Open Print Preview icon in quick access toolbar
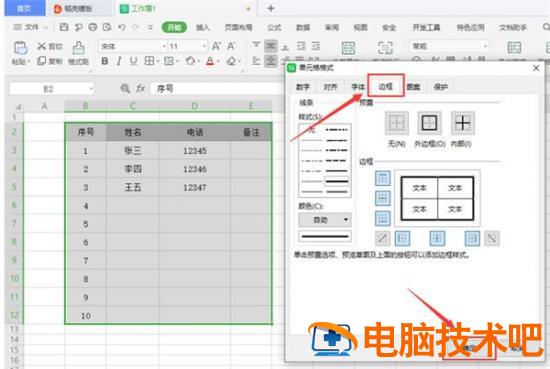 [x=107, y=27]
